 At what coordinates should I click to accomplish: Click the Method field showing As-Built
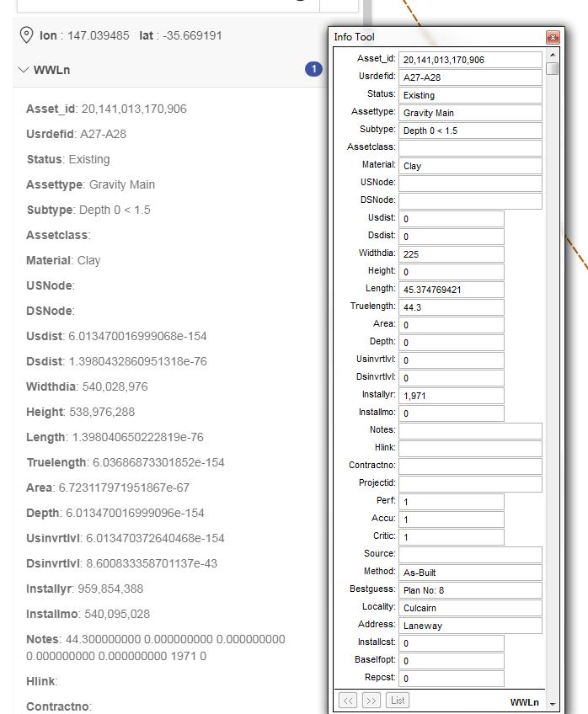(471, 573)
